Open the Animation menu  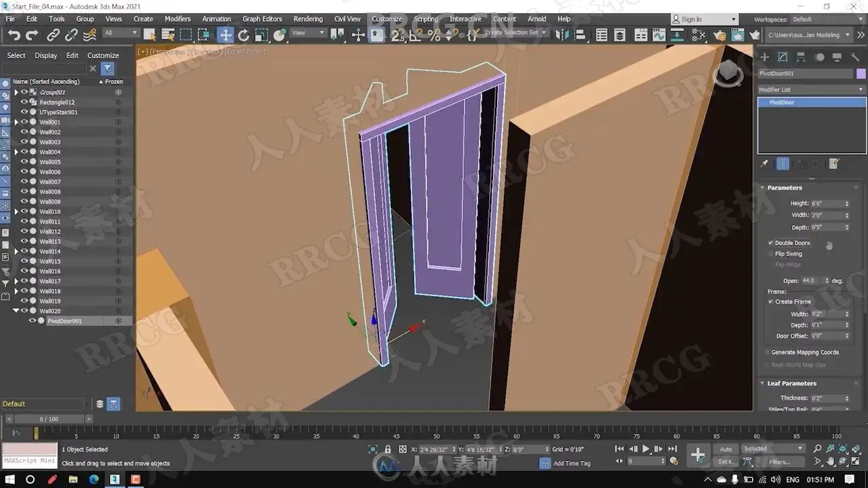(216, 19)
